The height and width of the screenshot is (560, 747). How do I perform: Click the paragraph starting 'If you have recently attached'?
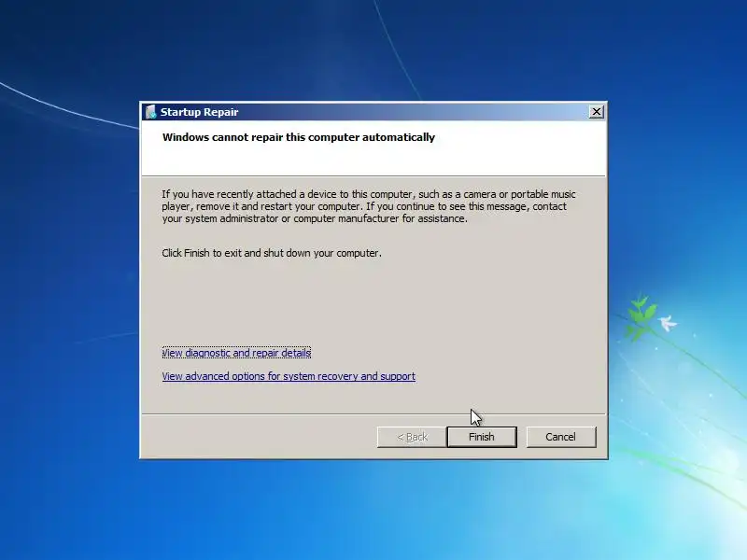pyautogui.click(x=369, y=206)
